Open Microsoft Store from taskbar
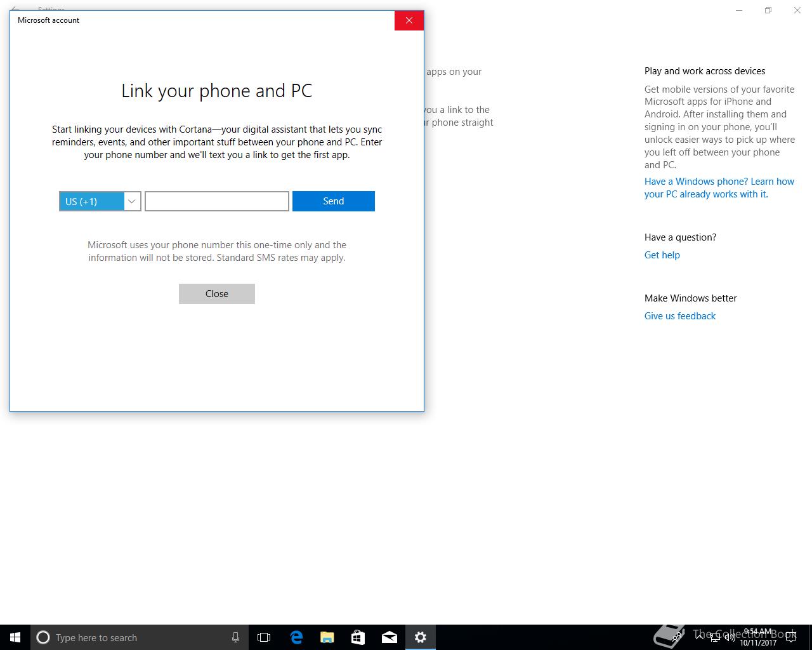 click(x=358, y=637)
